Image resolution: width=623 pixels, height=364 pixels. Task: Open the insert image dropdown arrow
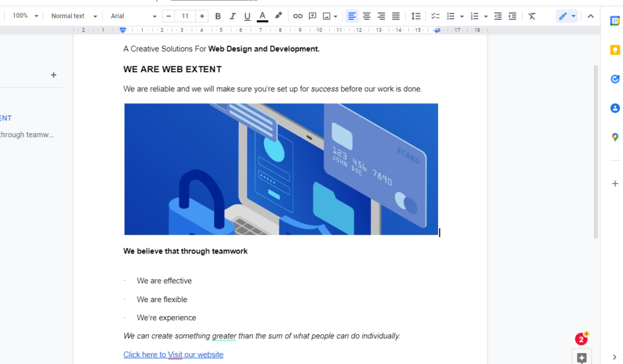[x=336, y=16]
